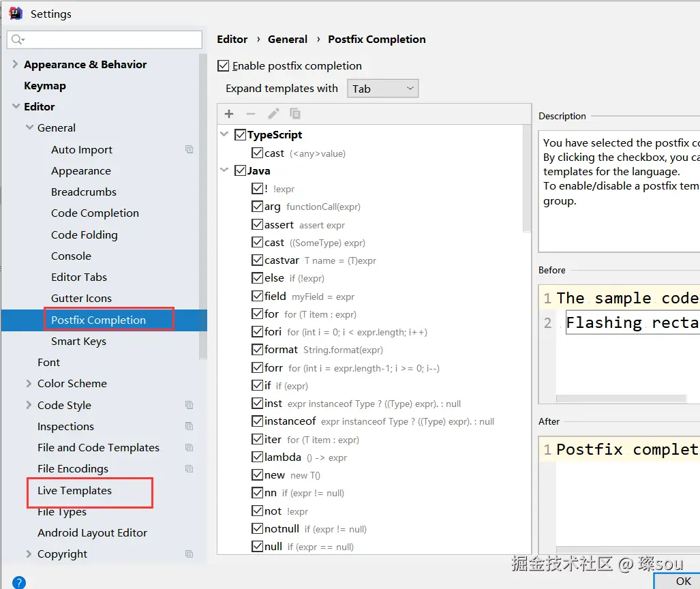Click the remove template minus icon
Screen dimensions: 700x589
[251, 114]
